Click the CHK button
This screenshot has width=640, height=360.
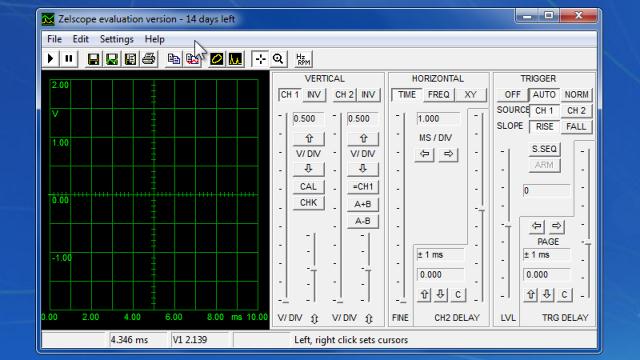tap(309, 203)
